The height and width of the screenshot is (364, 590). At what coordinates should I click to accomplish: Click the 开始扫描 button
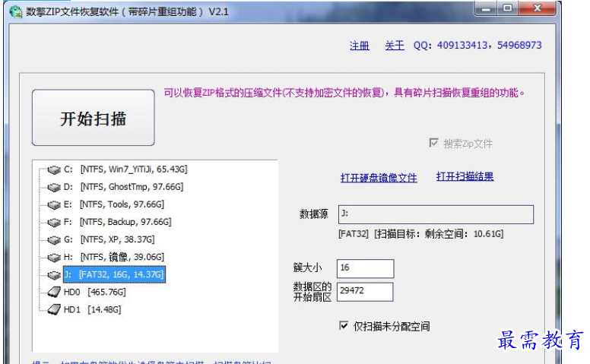[94, 118]
